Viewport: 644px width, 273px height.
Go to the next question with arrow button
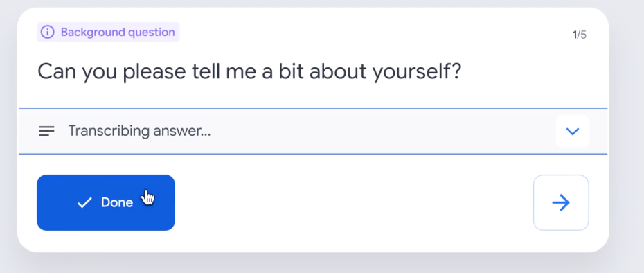[x=561, y=203]
